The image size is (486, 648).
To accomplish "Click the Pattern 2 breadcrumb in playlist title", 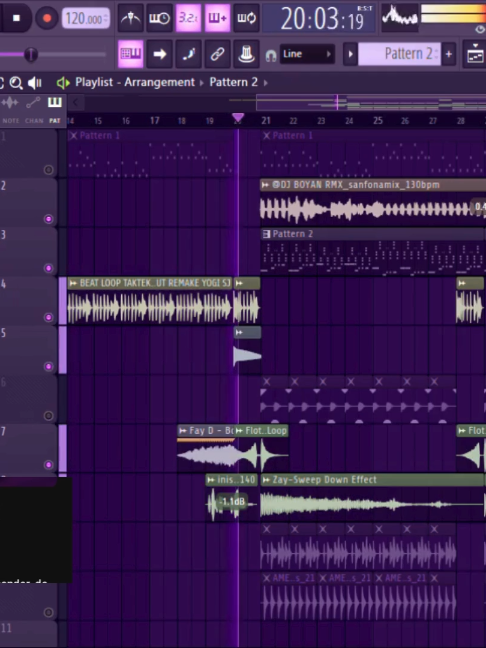I will pyautogui.click(x=233, y=82).
